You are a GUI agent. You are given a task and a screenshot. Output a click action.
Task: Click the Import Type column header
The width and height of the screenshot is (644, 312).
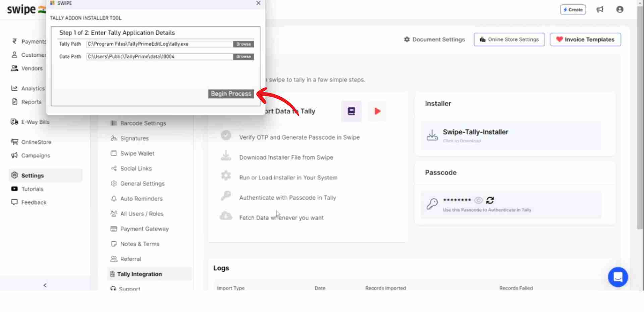pyautogui.click(x=231, y=288)
